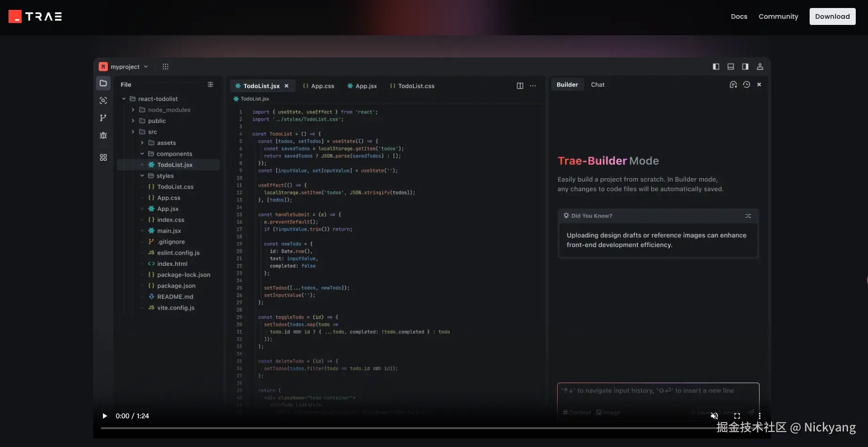The width and height of the screenshot is (868, 447).
Task: Open the Docs link
Action: [739, 16]
